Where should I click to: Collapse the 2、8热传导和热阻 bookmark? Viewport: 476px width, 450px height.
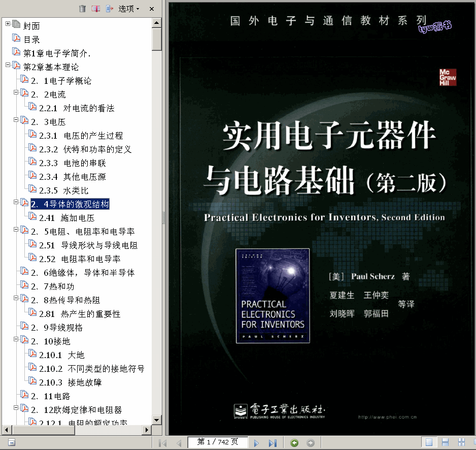tap(16, 298)
